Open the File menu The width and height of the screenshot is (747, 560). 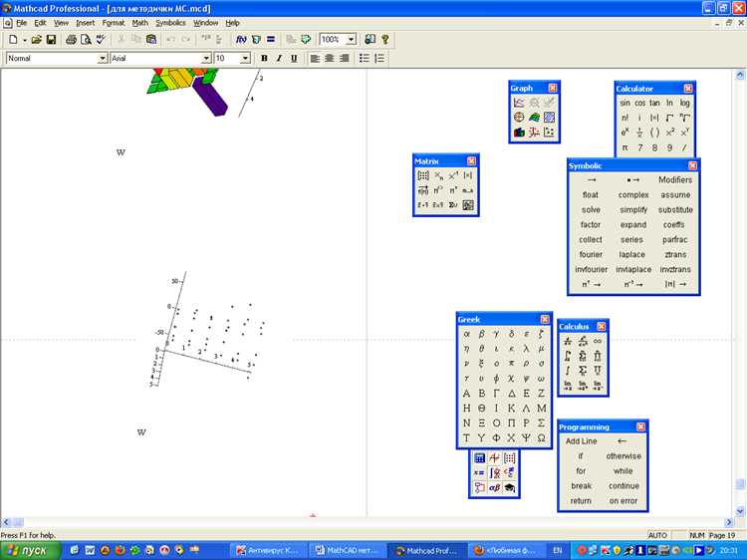pyautogui.click(x=22, y=23)
